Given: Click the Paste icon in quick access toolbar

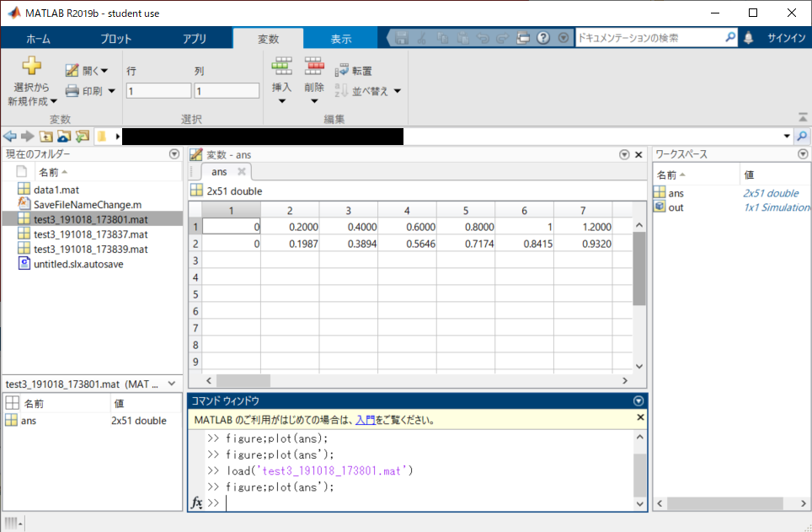Looking at the screenshot, I should tap(462, 38).
